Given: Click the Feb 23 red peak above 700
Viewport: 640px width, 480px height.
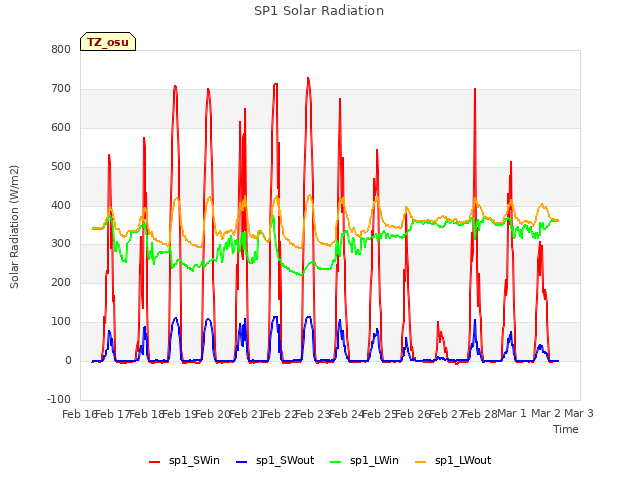Looking at the screenshot, I should click(308, 78).
